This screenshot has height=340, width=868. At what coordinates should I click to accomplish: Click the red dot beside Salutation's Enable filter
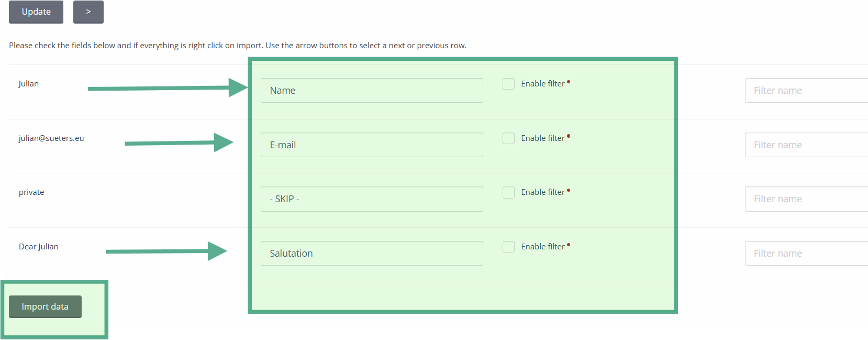569,245
